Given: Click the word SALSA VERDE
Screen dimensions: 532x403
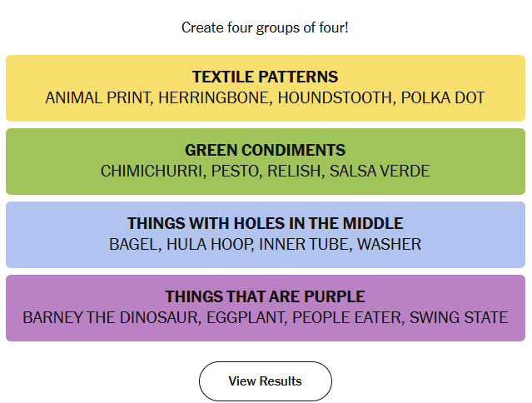Looking at the screenshot, I should click(x=379, y=172).
